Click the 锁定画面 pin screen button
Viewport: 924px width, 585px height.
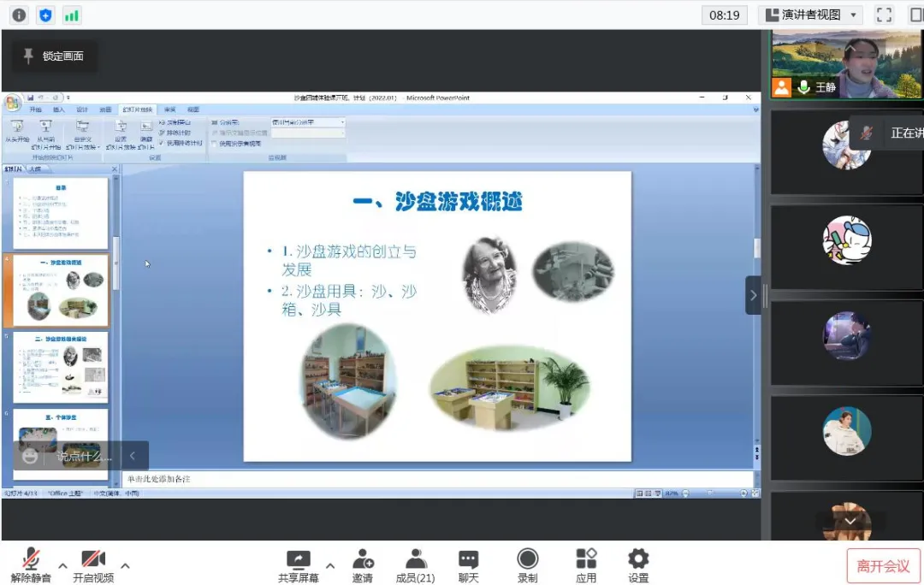[53, 55]
